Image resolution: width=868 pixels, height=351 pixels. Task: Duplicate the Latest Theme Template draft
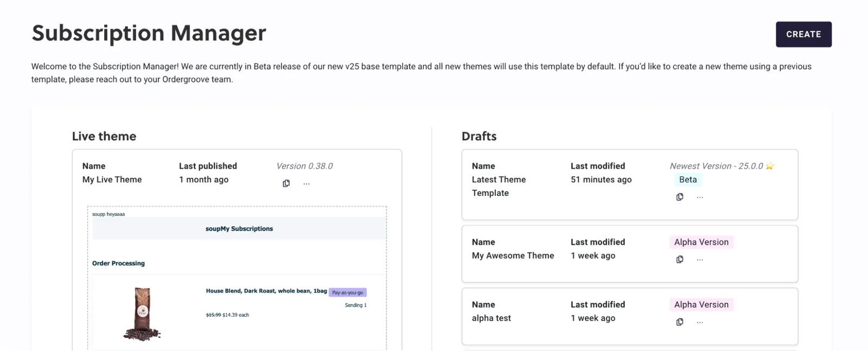pyautogui.click(x=680, y=197)
